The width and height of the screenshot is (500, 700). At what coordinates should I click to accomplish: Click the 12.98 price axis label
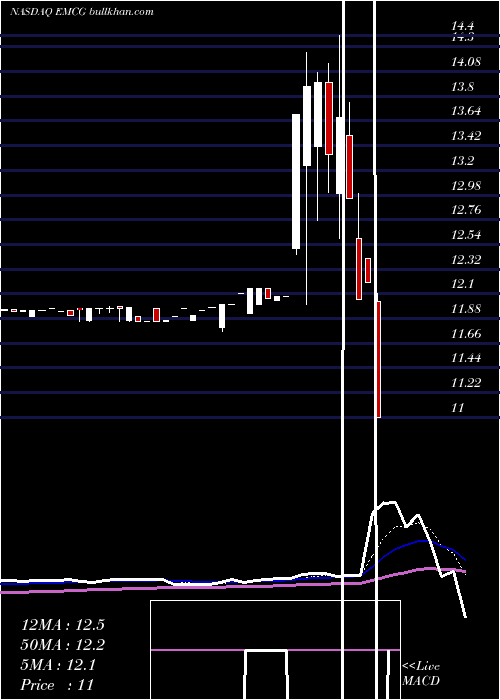pos(466,186)
